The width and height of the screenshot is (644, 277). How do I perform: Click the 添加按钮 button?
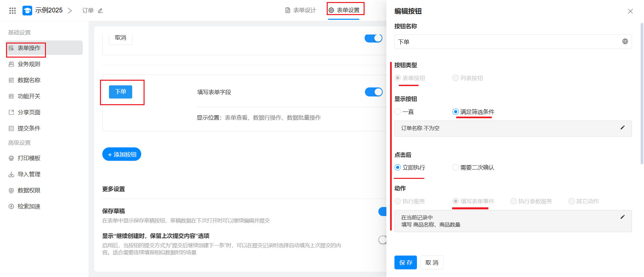pyautogui.click(x=122, y=154)
